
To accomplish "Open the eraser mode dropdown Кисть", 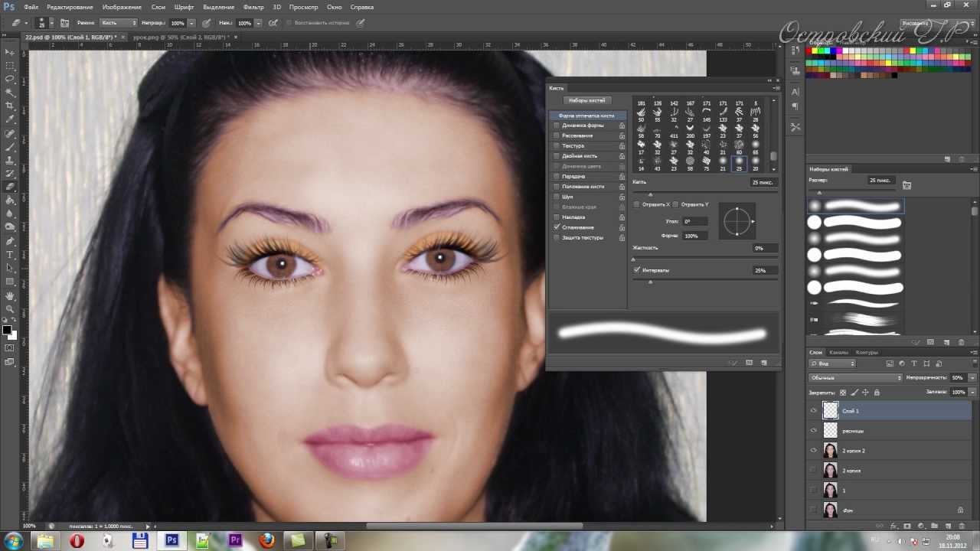I will click(119, 23).
